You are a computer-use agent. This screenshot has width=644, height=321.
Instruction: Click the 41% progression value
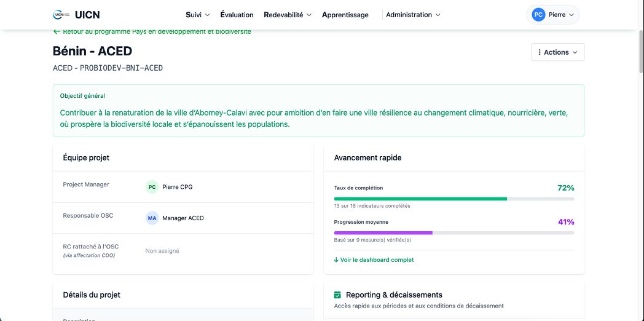pos(566,222)
